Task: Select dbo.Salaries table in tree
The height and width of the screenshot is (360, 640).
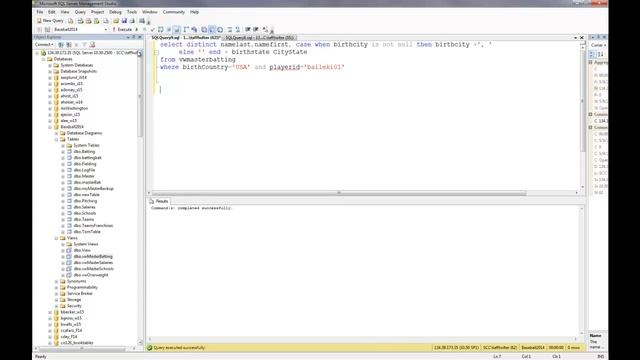Action: (84, 207)
